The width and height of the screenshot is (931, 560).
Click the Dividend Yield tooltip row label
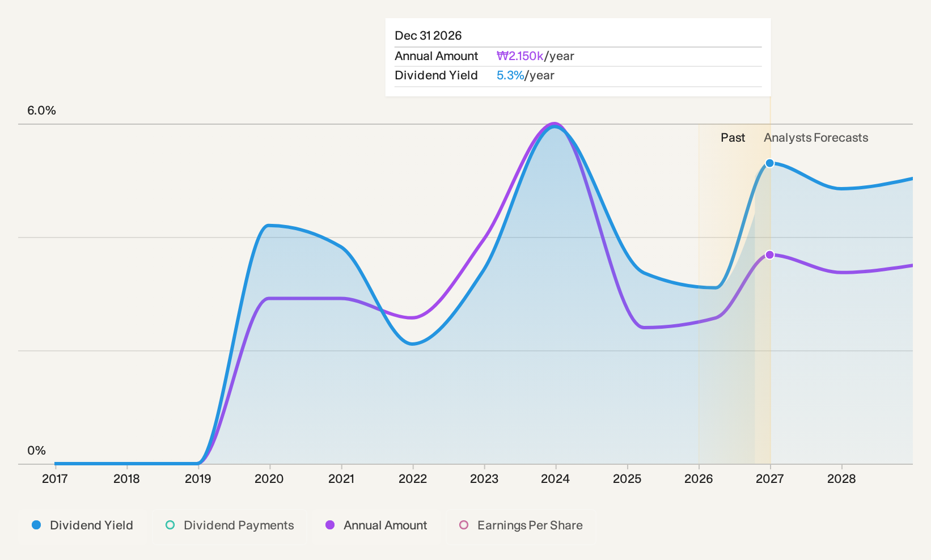click(437, 75)
